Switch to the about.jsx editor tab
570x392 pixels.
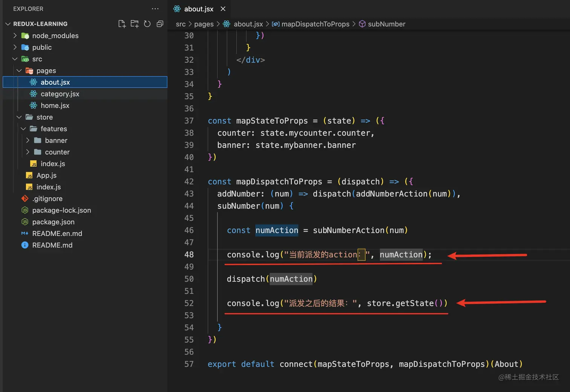tap(199, 9)
